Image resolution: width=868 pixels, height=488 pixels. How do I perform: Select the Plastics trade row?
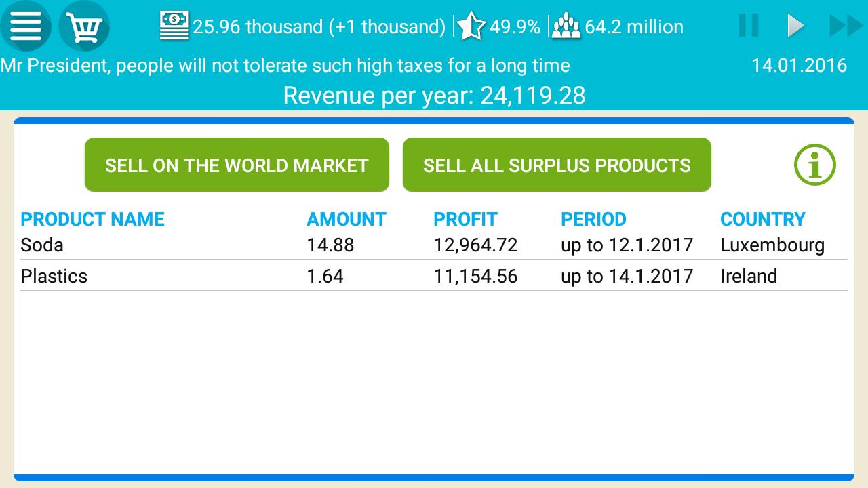click(x=433, y=276)
